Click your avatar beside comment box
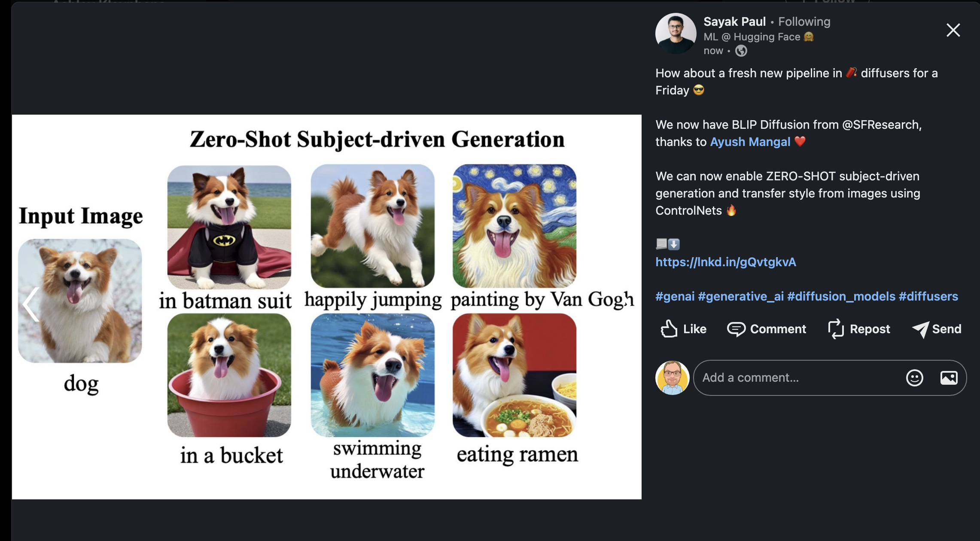The height and width of the screenshot is (541, 980). tap(672, 378)
